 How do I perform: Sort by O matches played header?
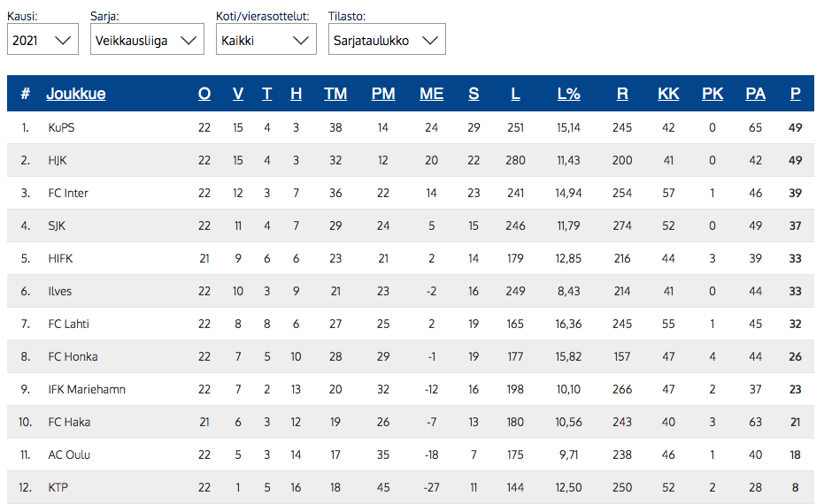click(x=204, y=94)
